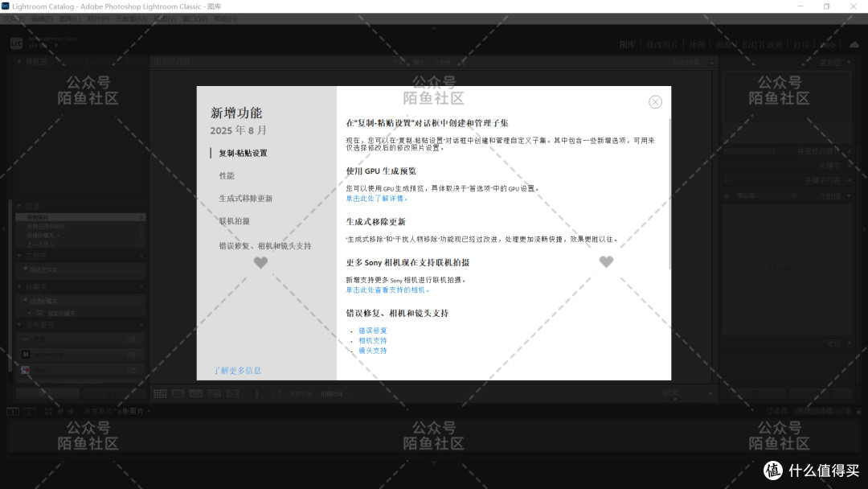This screenshot has width=868, height=489.
Task: Collapse the 导航器 panel
Action: point(18,61)
